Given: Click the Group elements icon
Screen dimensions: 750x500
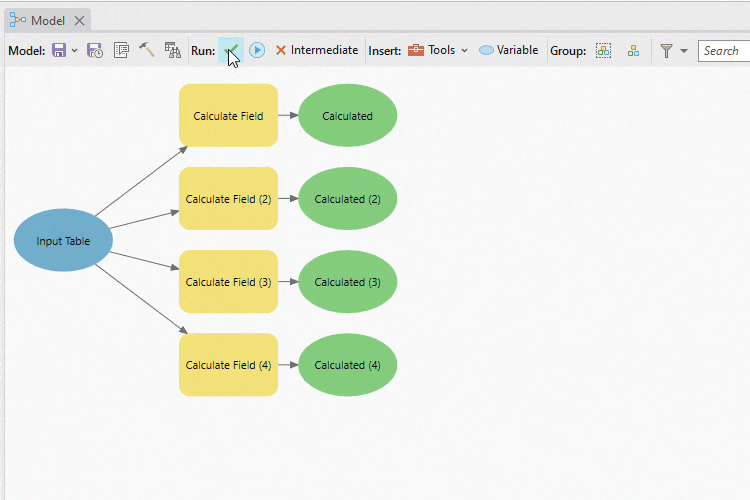Looking at the screenshot, I should (x=603, y=50).
